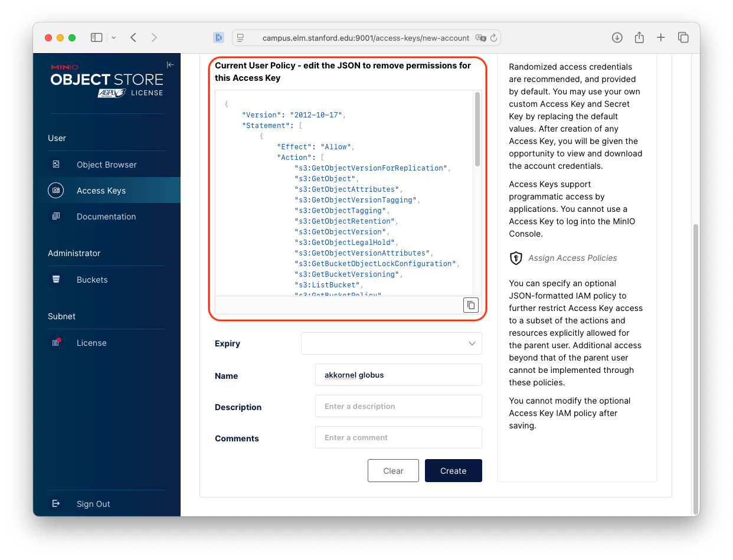Open the Object Browser
Viewport: 733px width, 560px height.
106,163
